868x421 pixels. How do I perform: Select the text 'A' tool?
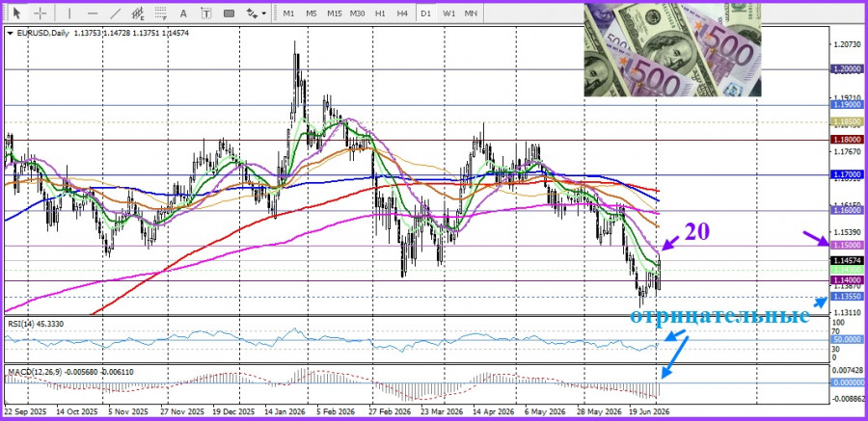[183, 13]
